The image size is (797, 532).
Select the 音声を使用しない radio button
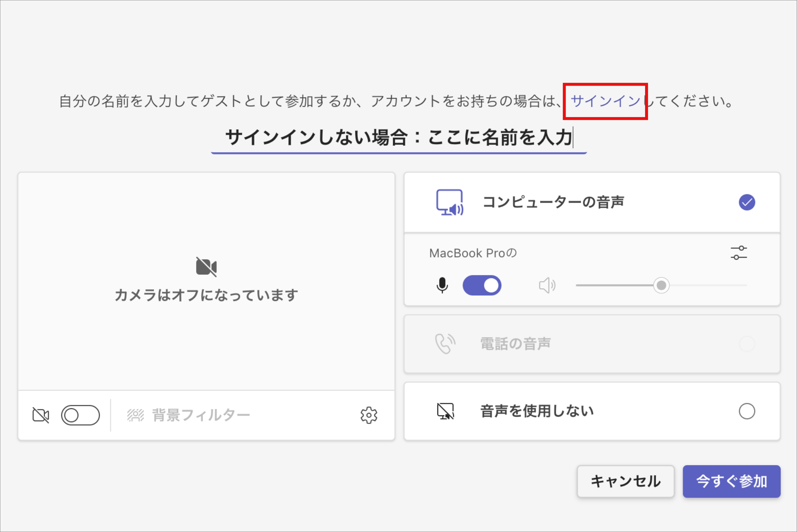click(x=746, y=411)
